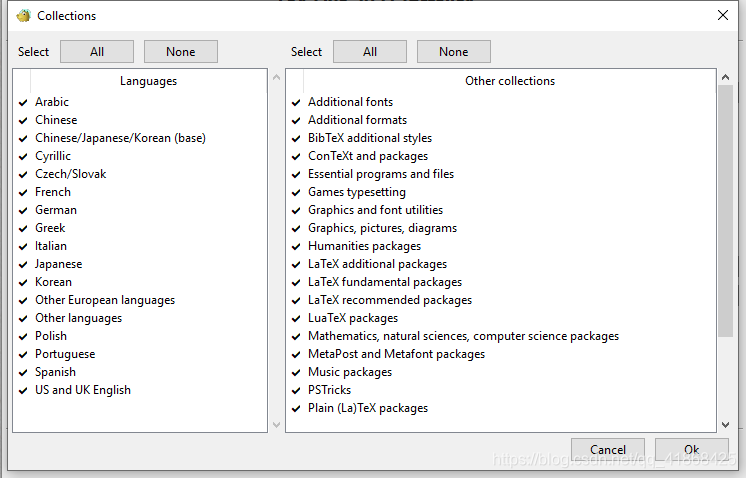Deselect Japanese language collection

(x=23, y=264)
